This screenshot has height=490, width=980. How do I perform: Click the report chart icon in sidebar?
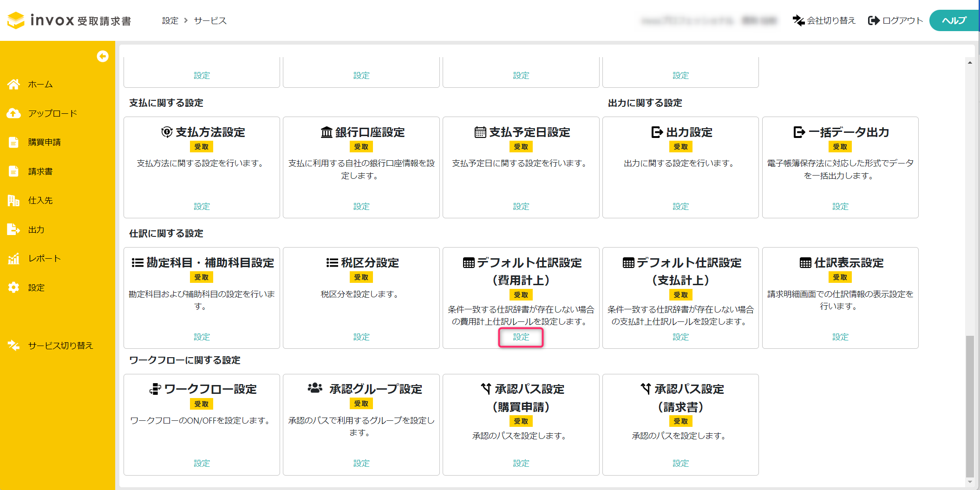point(14,259)
